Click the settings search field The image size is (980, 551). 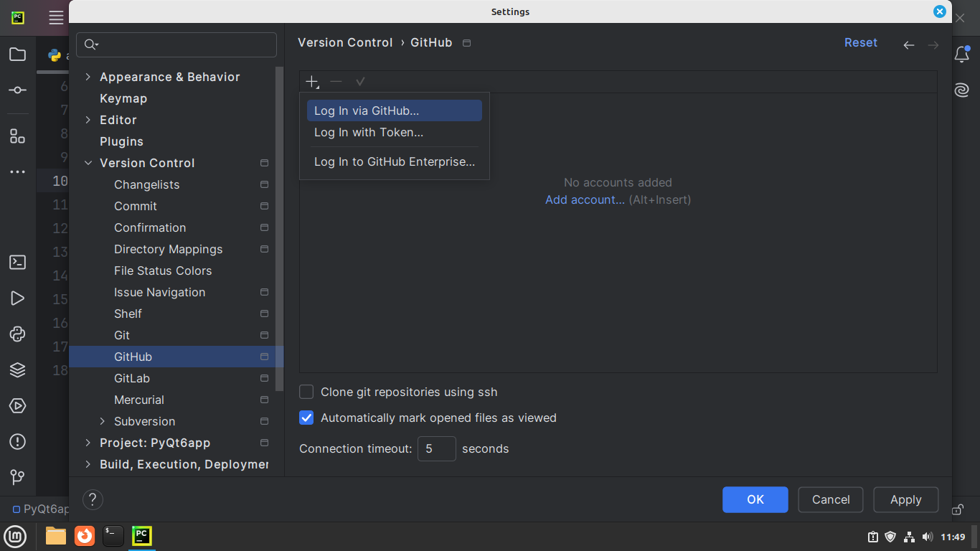[x=176, y=44]
